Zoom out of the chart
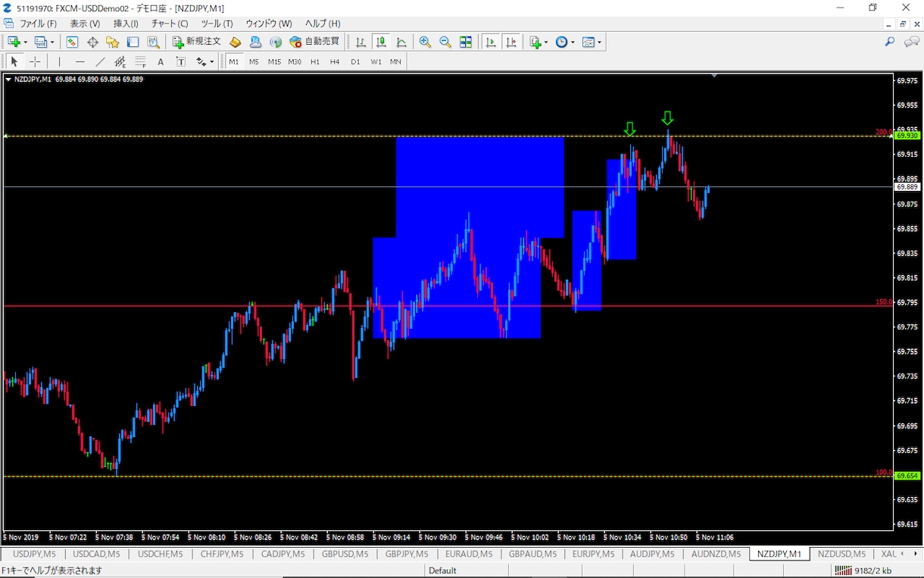The width and height of the screenshot is (924, 578). [x=445, y=42]
